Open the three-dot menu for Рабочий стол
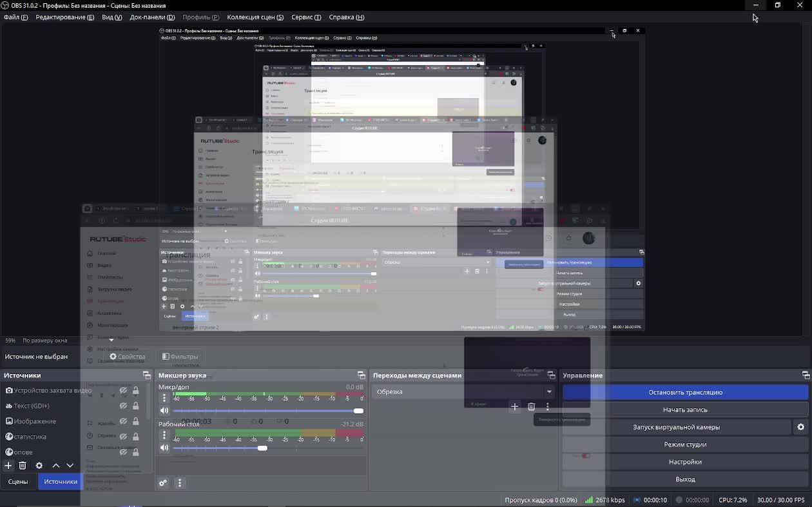Image resolution: width=812 pixels, height=507 pixels. [x=164, y=435]
